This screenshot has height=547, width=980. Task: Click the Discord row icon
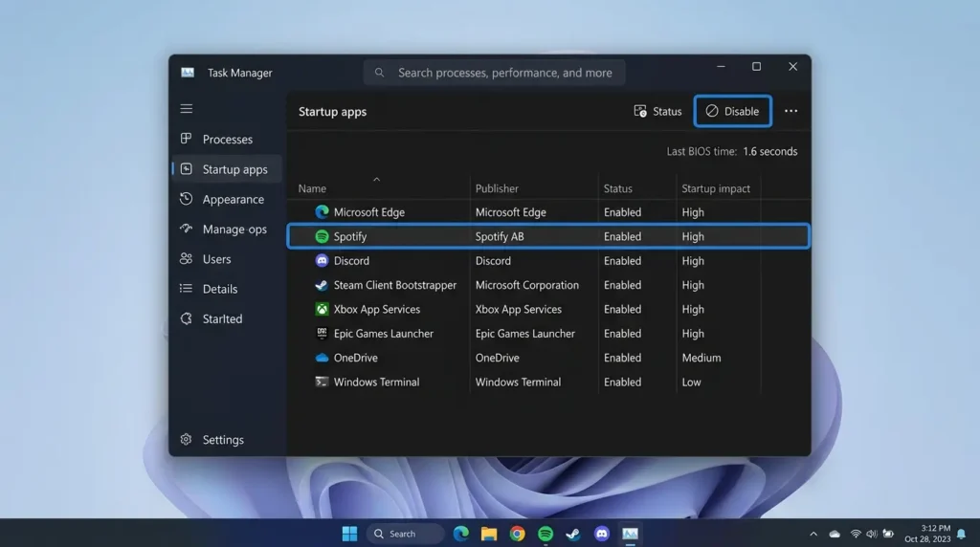click(322, 261)
